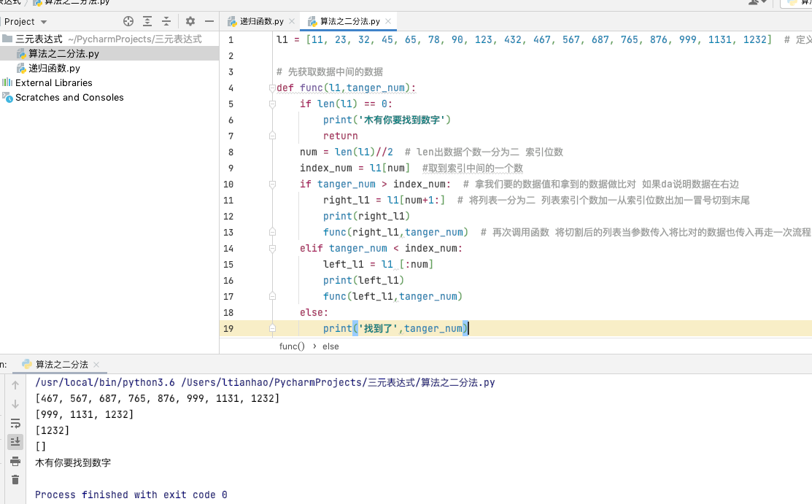
Task: Fold the elif block at line 14
Action: (x=272, y=249)
